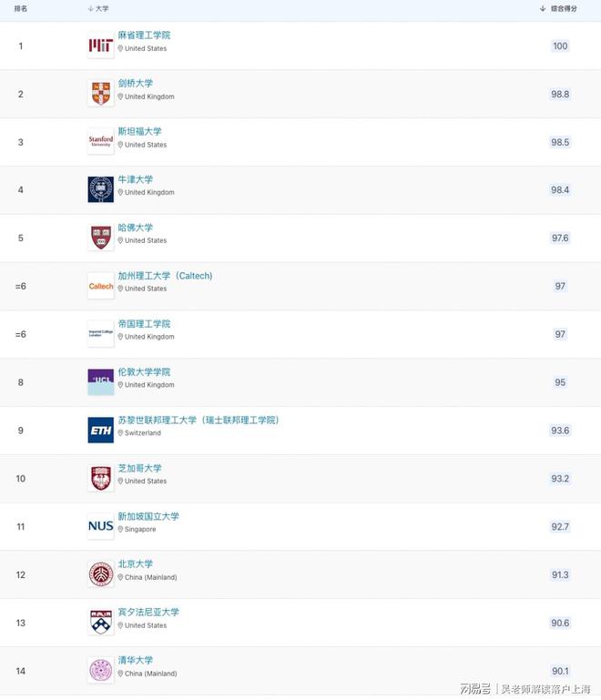Click the Stanford University logo
Image resolution: width=601 pixels, height=700 pixels.
point(100,141)
